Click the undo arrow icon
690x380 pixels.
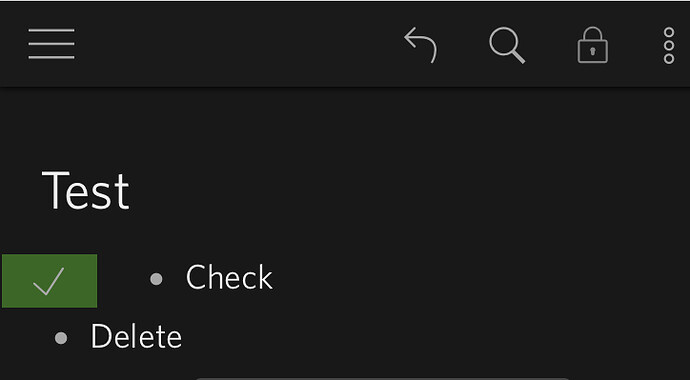[421, 45]
